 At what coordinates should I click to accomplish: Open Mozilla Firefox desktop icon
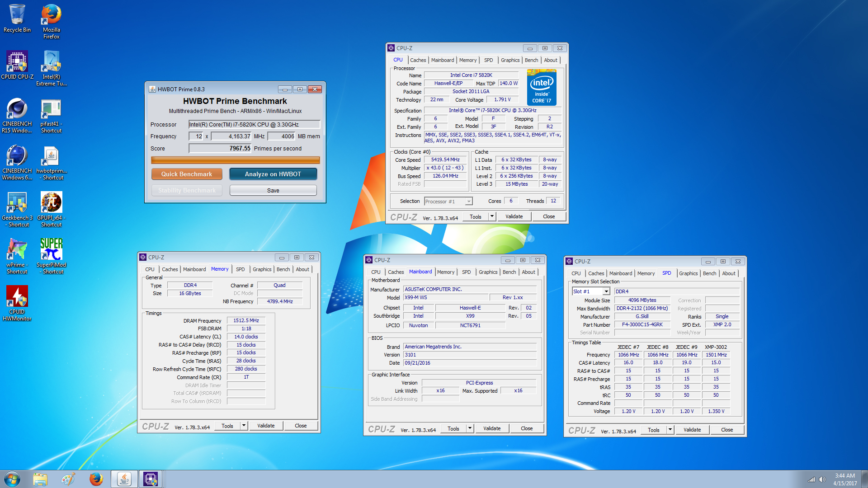(x=52, y=22)
